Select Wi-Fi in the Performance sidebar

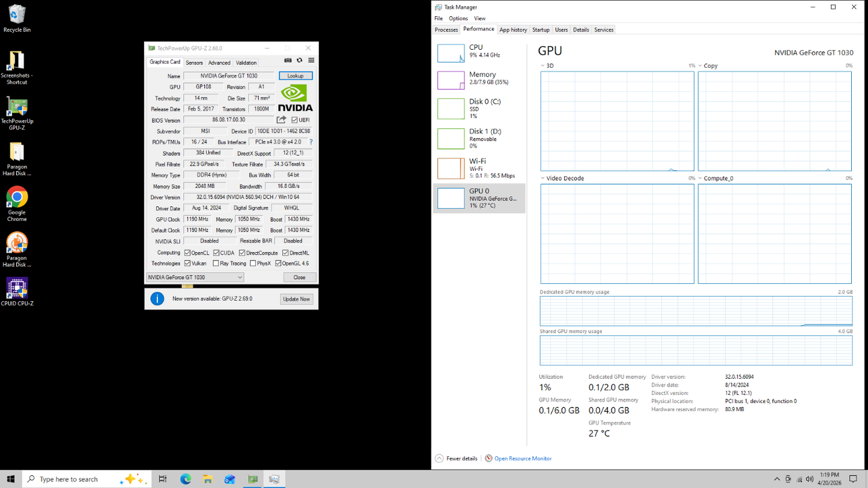tap(479, 169)
